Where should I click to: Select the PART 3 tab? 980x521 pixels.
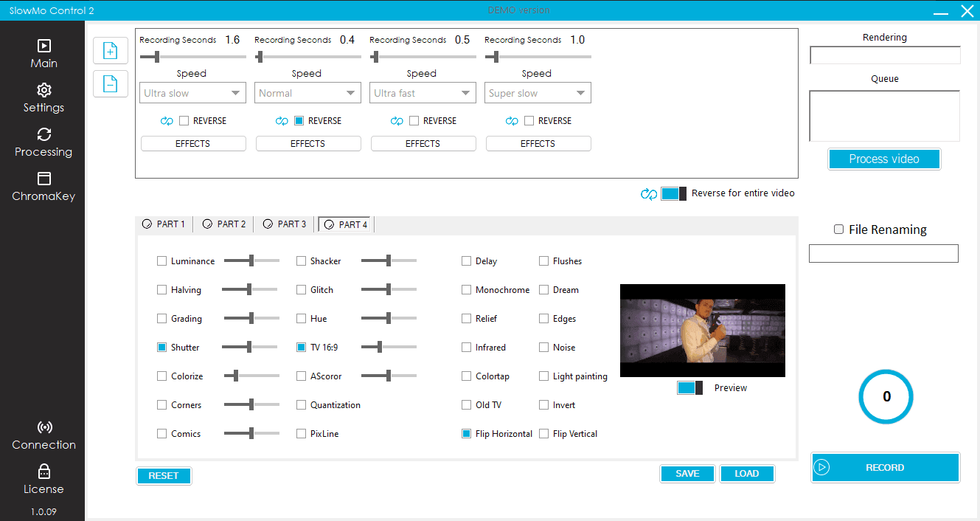285,224
